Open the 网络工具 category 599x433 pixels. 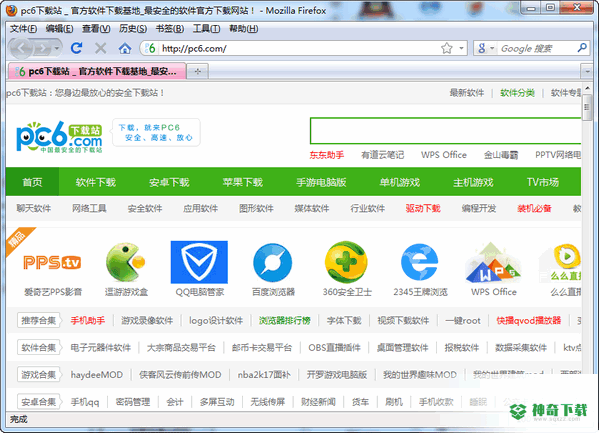pos(89,208)
